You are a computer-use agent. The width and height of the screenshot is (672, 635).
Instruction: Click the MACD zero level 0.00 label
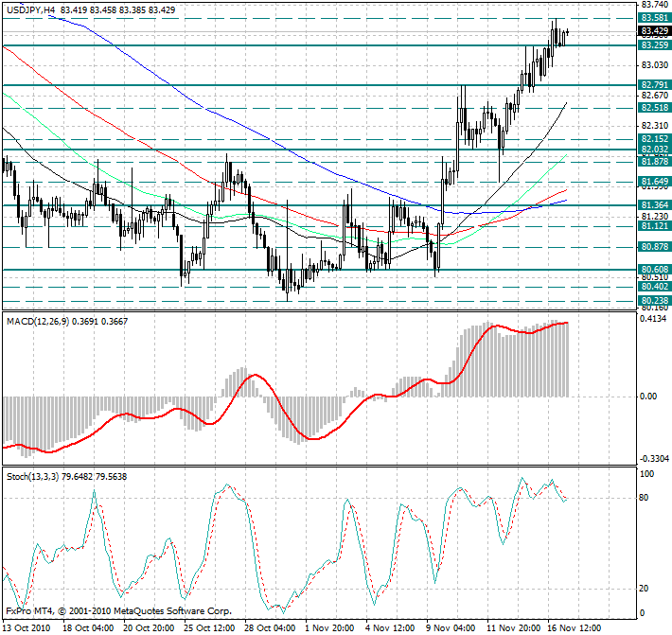(648, 397)
